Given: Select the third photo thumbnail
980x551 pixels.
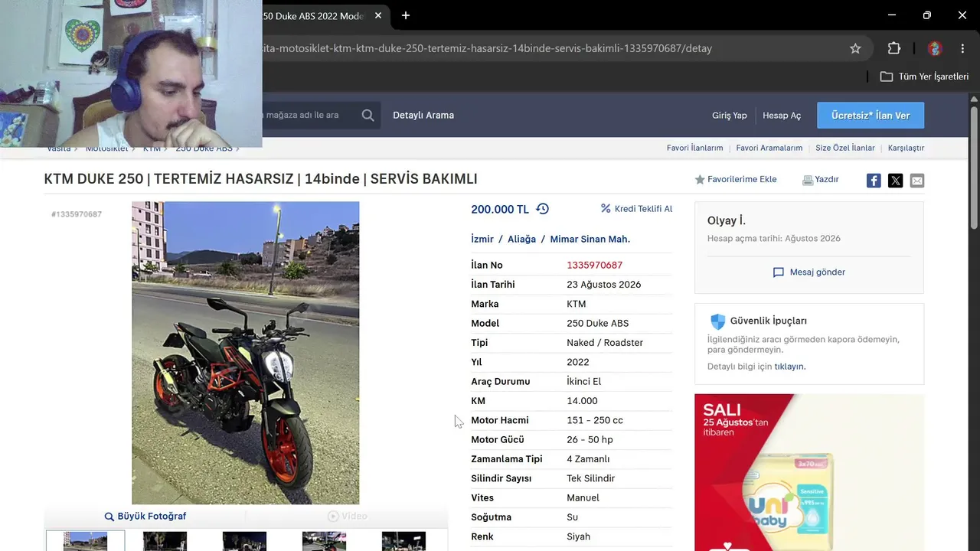Looking at the screenshot, I should [x=244, y=541].
